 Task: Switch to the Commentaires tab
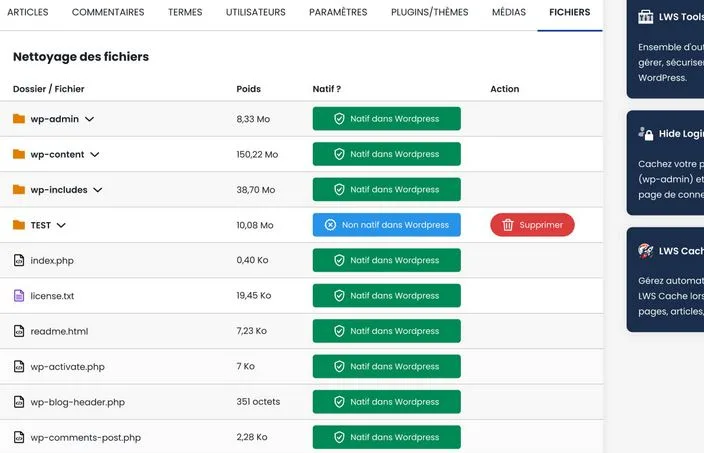coord(108,13)
